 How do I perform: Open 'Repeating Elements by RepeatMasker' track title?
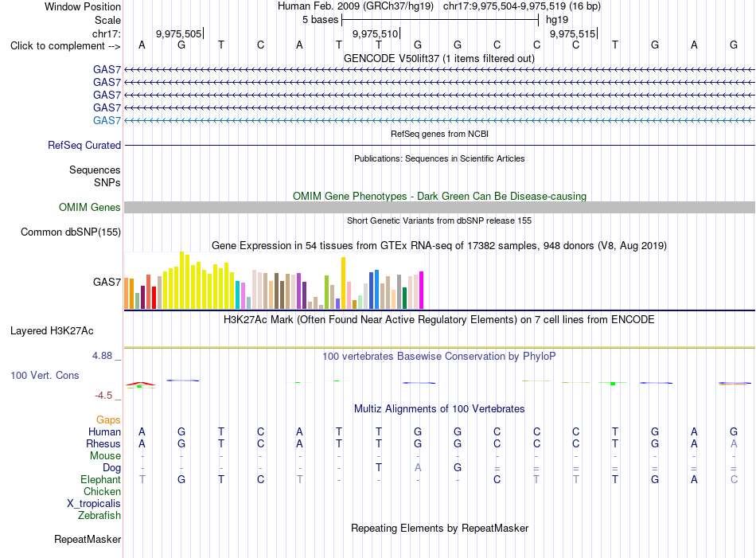(439, 529)
